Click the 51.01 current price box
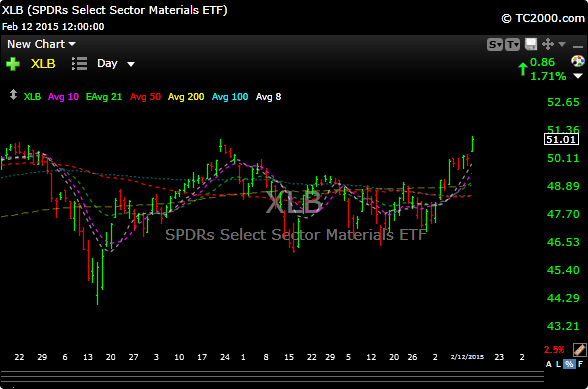The height and width of the screenshot is (389, 588). pos(561,140)
